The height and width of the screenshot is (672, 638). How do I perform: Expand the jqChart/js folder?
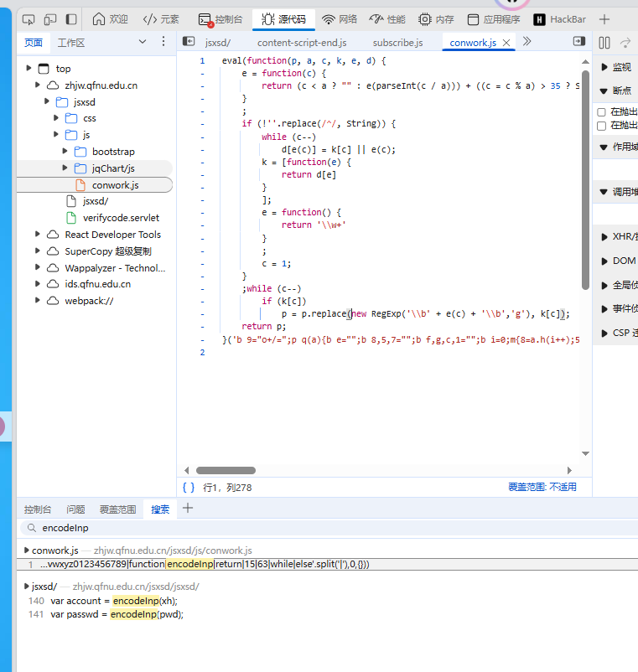(65, 168)
